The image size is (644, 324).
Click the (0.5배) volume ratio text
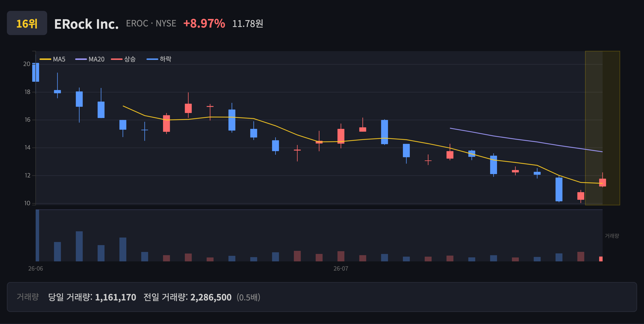[x=249, y=297]
